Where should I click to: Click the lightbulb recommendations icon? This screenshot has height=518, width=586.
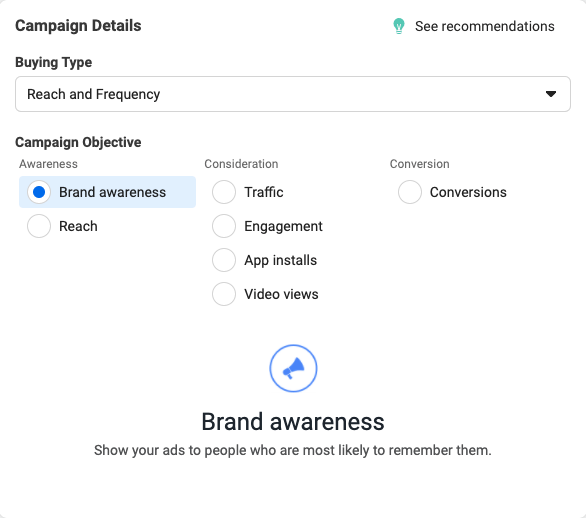399,26
